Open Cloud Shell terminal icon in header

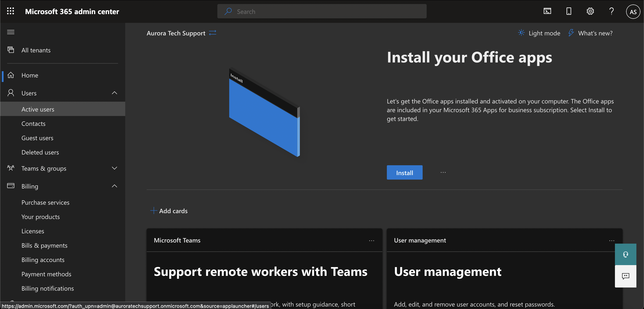(x=547, y=11)
